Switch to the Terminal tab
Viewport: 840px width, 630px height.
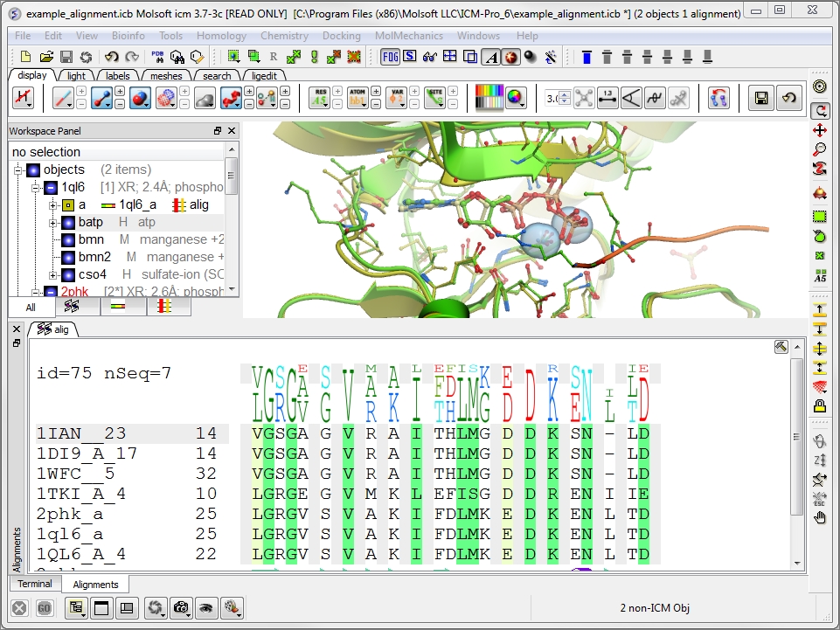point(35,584)
